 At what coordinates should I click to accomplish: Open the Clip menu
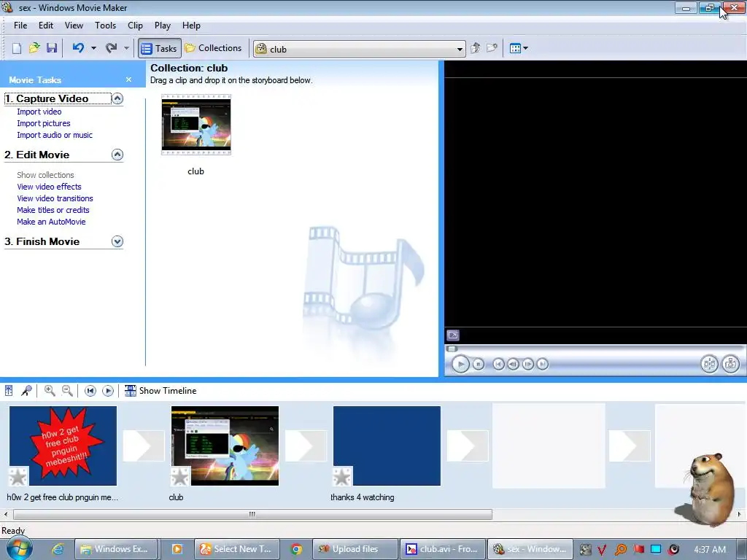click(x=135, y=26)
